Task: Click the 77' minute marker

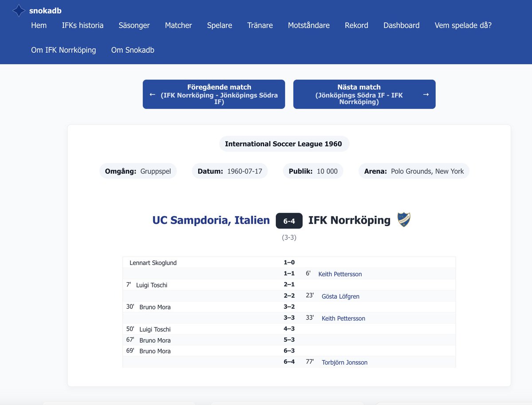Action: coord(310,362)
